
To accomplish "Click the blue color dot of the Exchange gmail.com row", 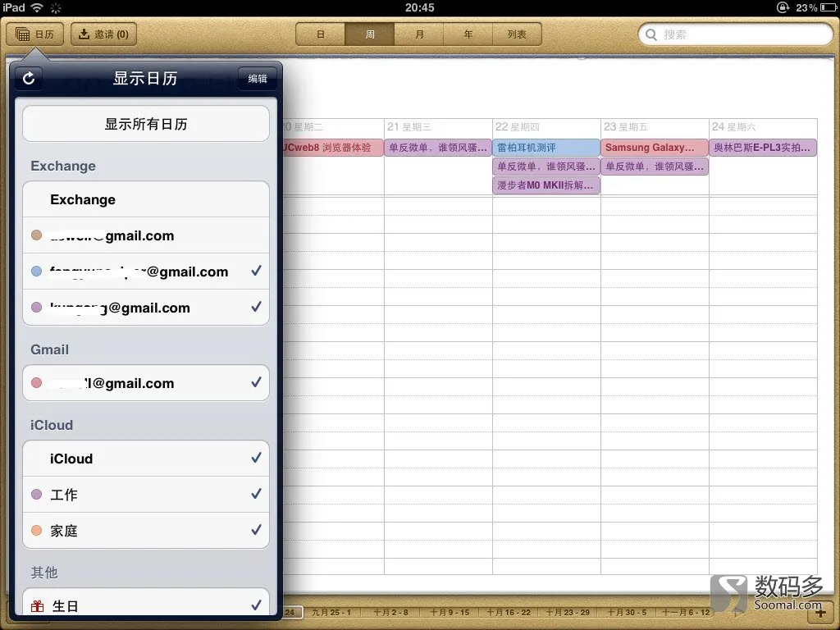I will point(36,271).
